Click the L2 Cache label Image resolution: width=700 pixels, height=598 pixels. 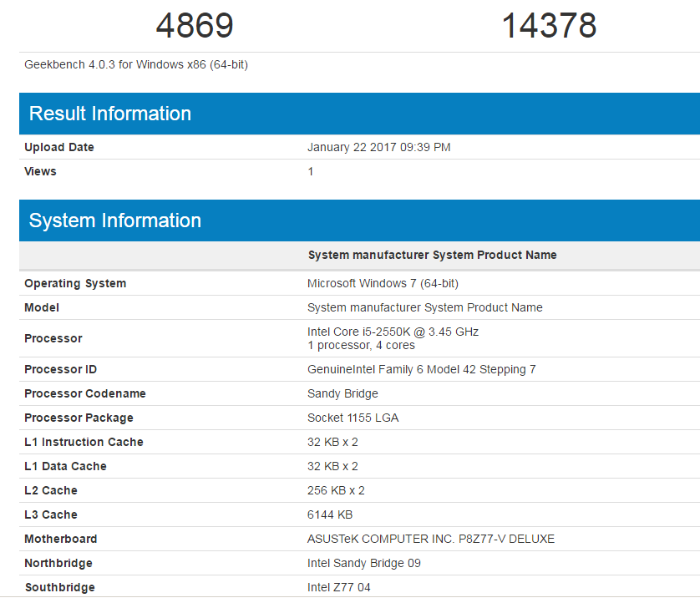click(51, 490)
